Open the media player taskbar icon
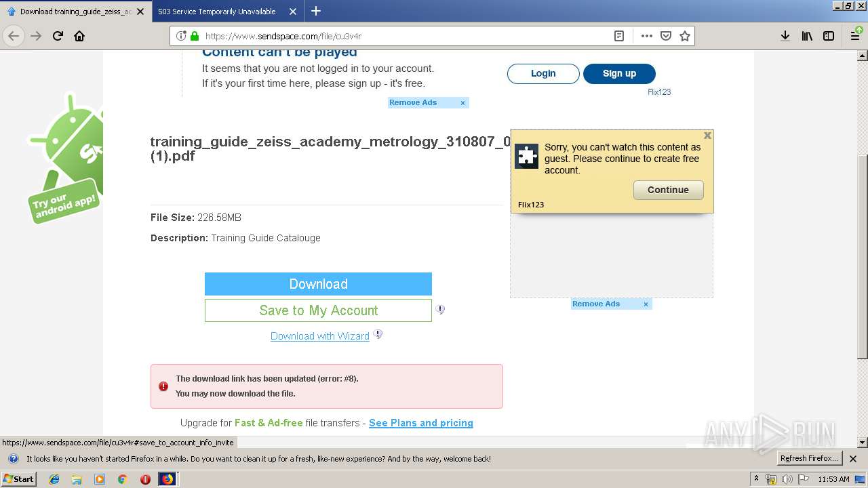 pos(100,479)
